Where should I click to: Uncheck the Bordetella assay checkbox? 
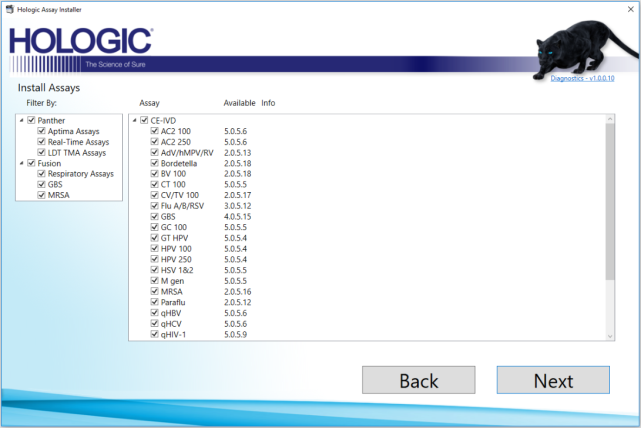pos(155,163)
